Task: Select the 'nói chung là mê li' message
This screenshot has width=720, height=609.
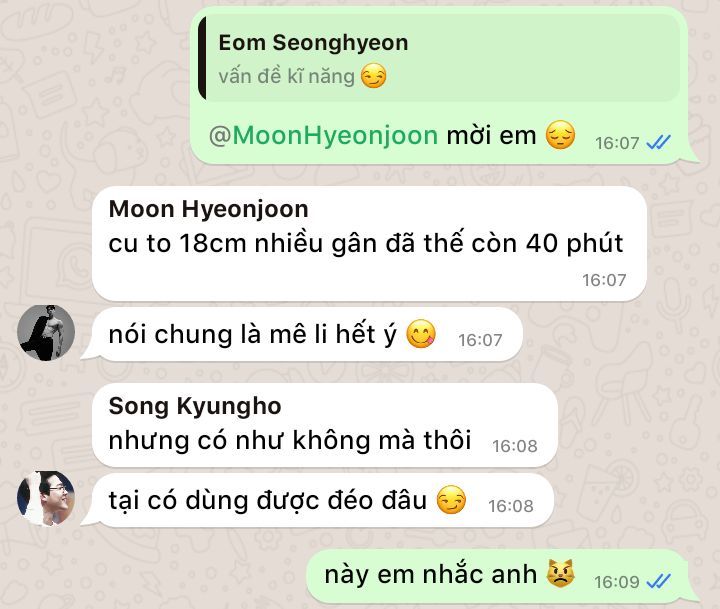Action: (302, 334)
